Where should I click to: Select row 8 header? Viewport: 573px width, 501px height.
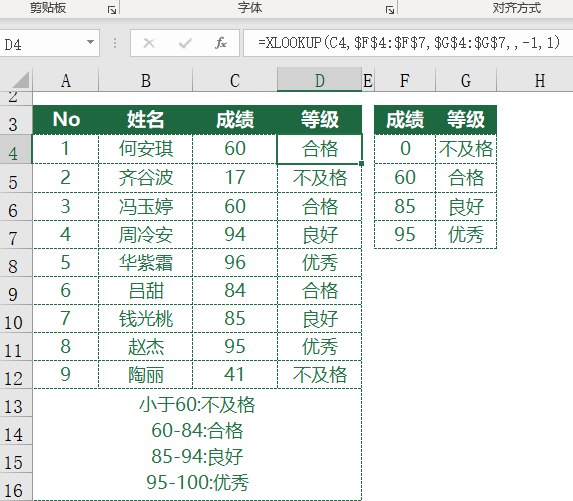pyautogui.click(x=16, y=263)
